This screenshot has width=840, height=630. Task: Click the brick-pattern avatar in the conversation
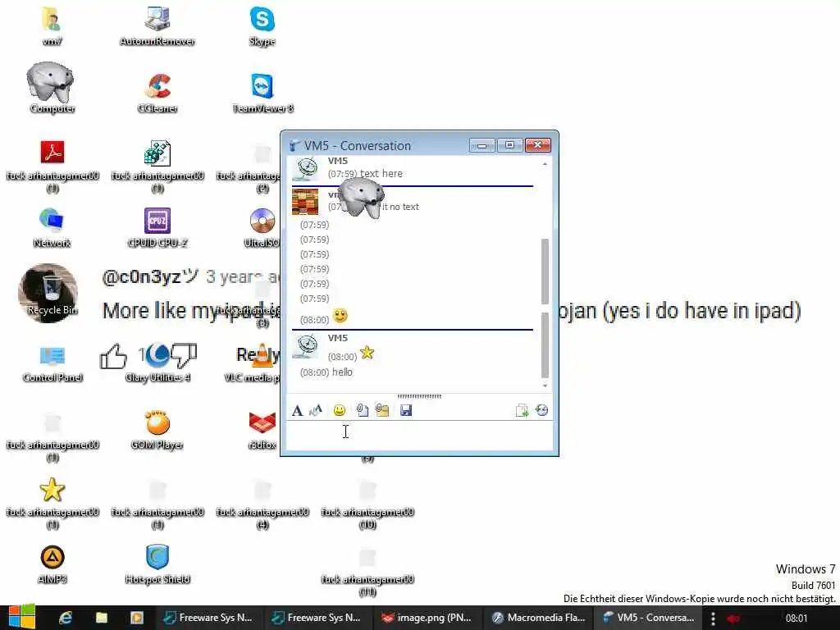coord(305,202)
